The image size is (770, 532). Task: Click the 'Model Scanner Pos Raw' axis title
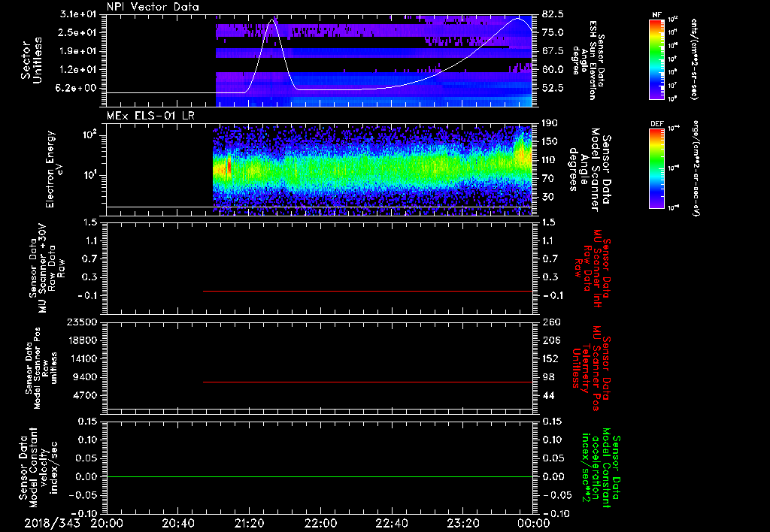click(x=41, y=368)
